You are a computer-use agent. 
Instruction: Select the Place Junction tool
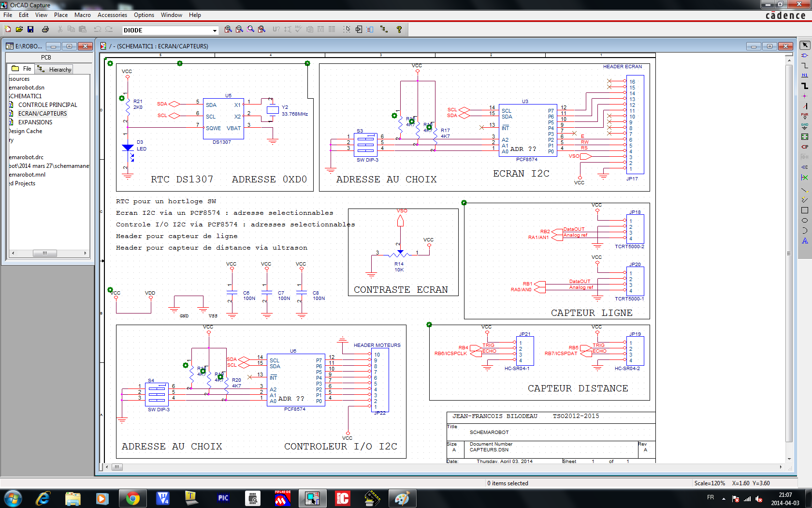(805, 96)
